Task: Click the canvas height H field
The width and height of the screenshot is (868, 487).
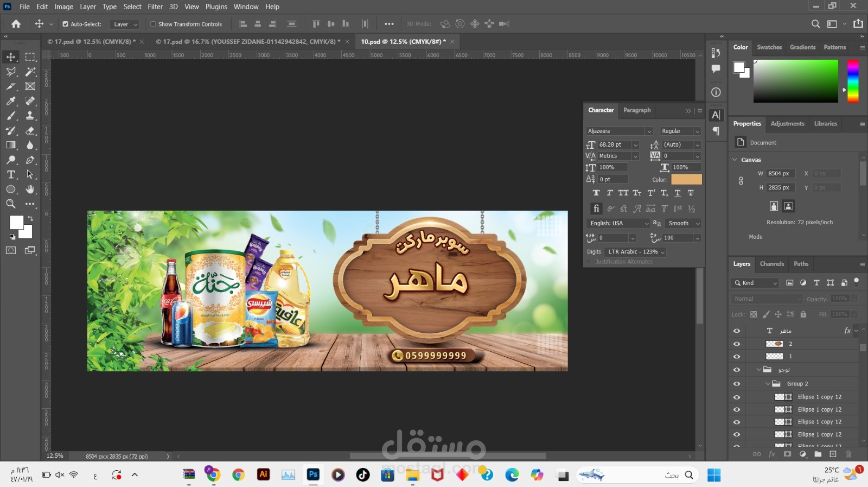Action: point(781,187)
